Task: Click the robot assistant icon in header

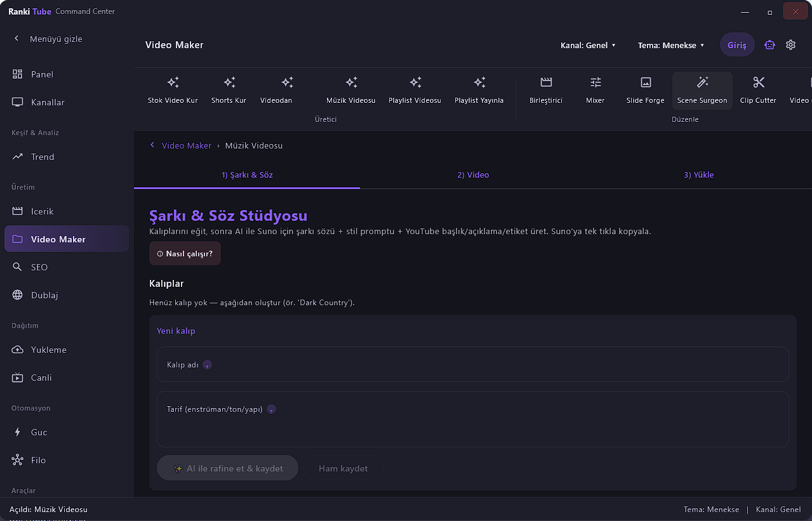Action: click(769, 45)
